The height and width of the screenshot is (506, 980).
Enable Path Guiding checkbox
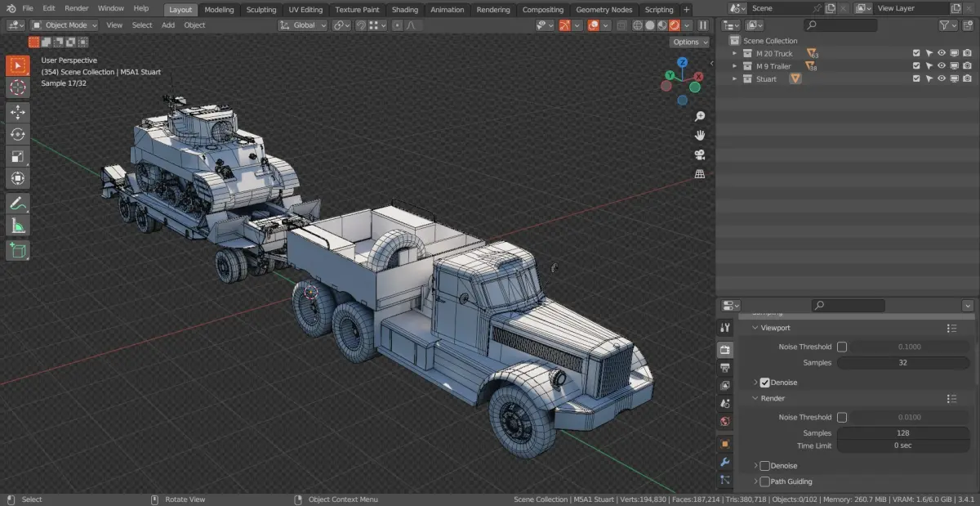point(764,481)
